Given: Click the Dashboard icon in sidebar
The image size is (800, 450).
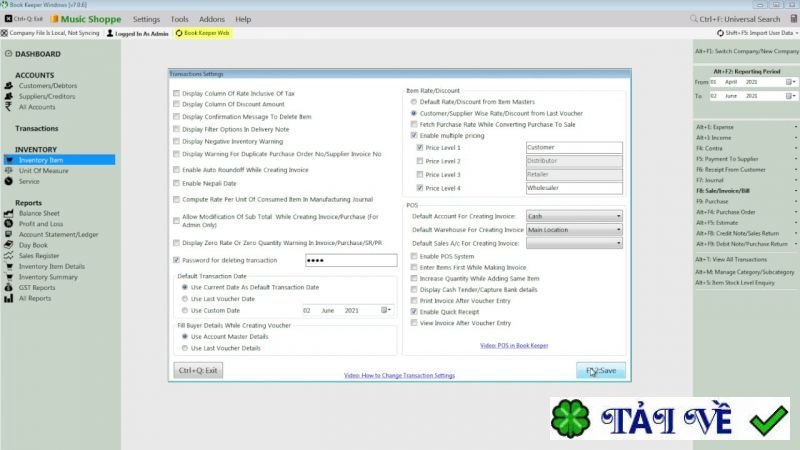Looking at the screenshot, I should tap(8, 54).
